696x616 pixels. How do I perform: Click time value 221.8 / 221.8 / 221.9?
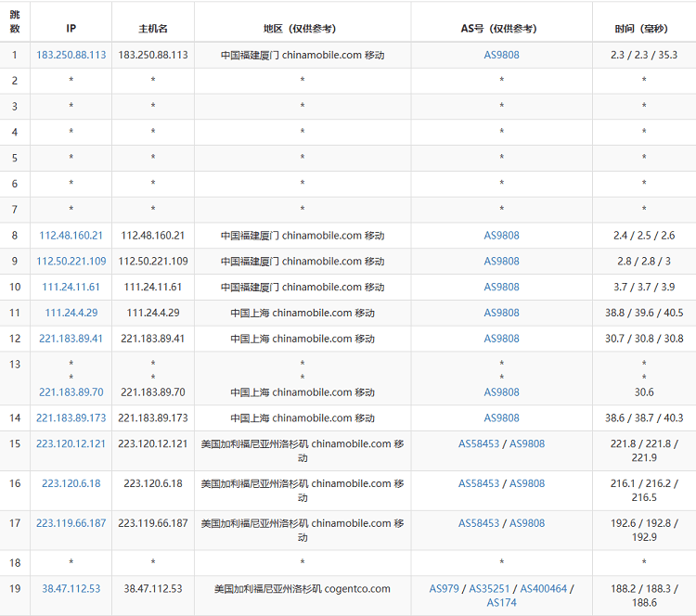[x=644, y=451]
